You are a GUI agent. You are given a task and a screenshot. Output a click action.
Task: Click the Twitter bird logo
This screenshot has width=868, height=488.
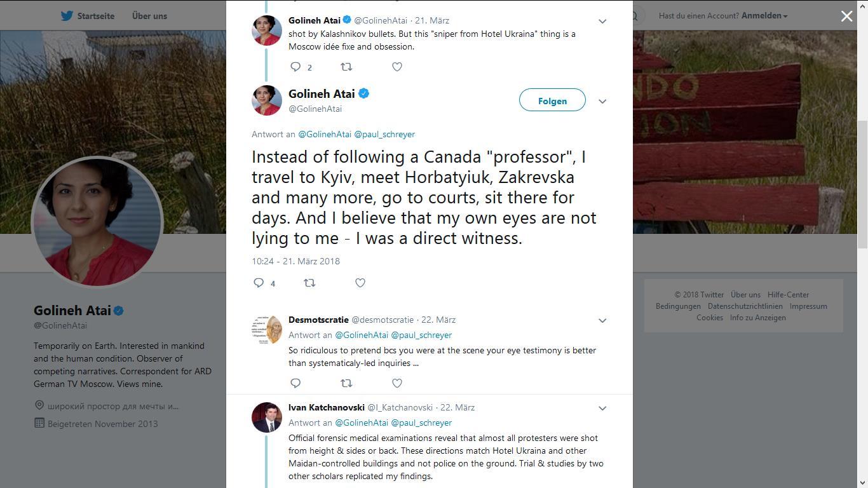(67, 16)
